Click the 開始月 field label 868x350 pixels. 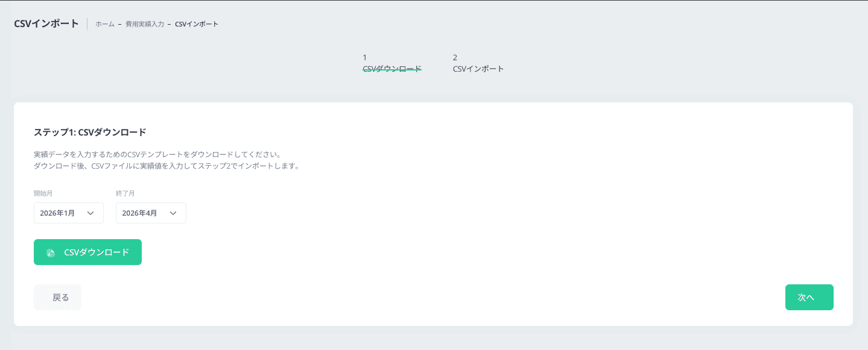pyautogui.click(x=42, y=193)
